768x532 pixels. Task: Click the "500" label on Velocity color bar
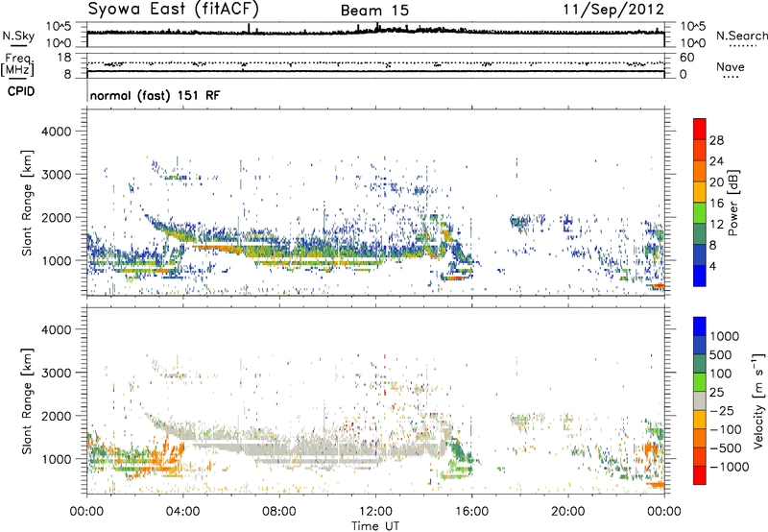pyautogui.click(x=720, y=355)
